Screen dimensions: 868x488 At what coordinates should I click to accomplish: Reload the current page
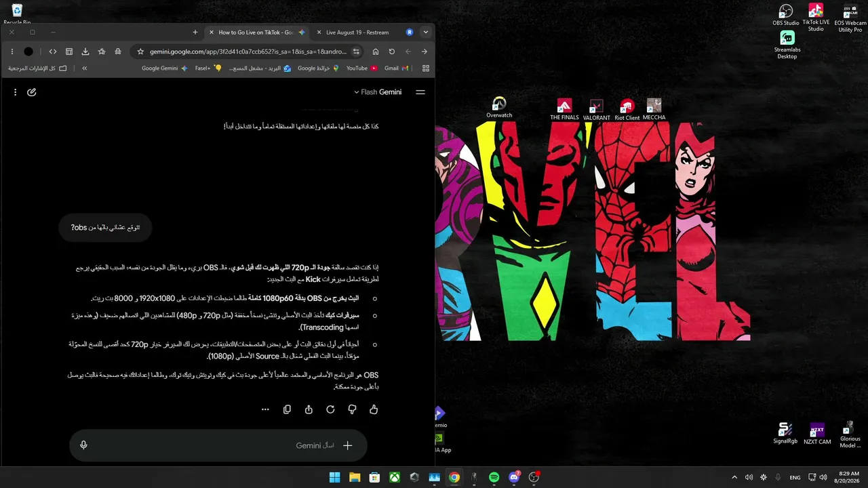coord(392,52)
